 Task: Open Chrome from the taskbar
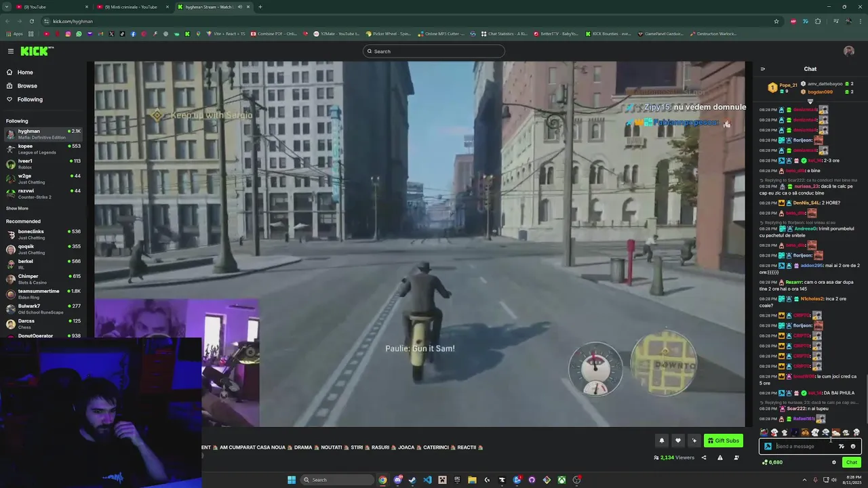pyautogui.click(x=382, y=480)
